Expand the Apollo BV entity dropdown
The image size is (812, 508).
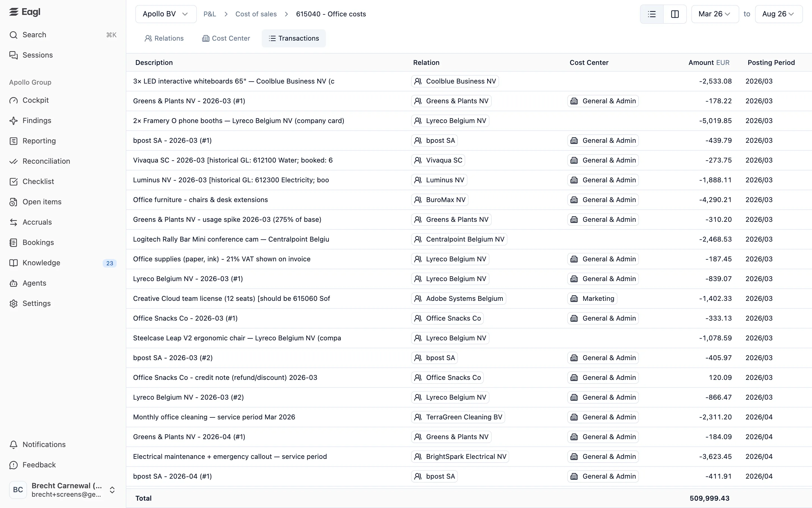coord(166,14)
